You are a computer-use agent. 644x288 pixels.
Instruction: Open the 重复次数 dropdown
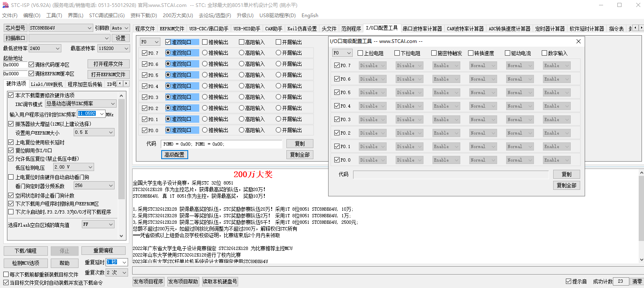coord(117,272)
